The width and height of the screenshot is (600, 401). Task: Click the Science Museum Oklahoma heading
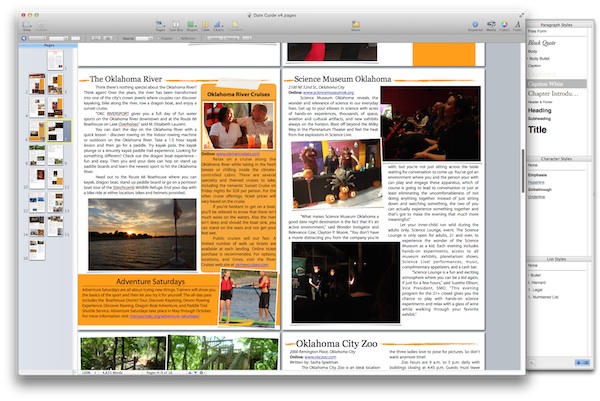[342, 79]
